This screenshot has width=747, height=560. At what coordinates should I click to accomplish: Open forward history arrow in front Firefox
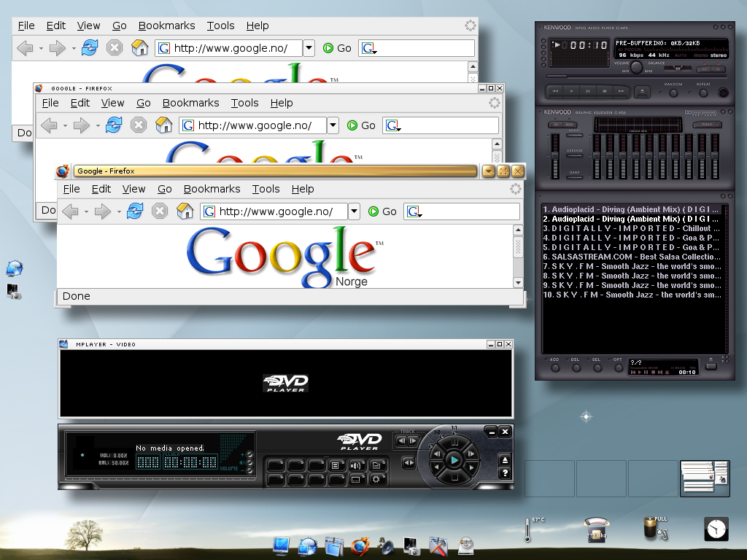[119, 211]
